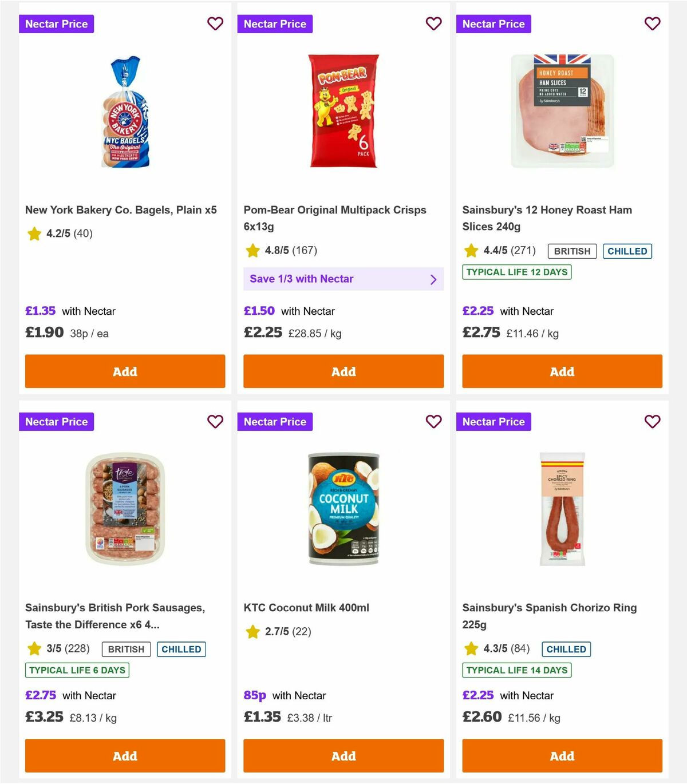687x784 pixels.
Task: Add Honey Roast Ham Slices to the trolley
Action: point(562,371)
